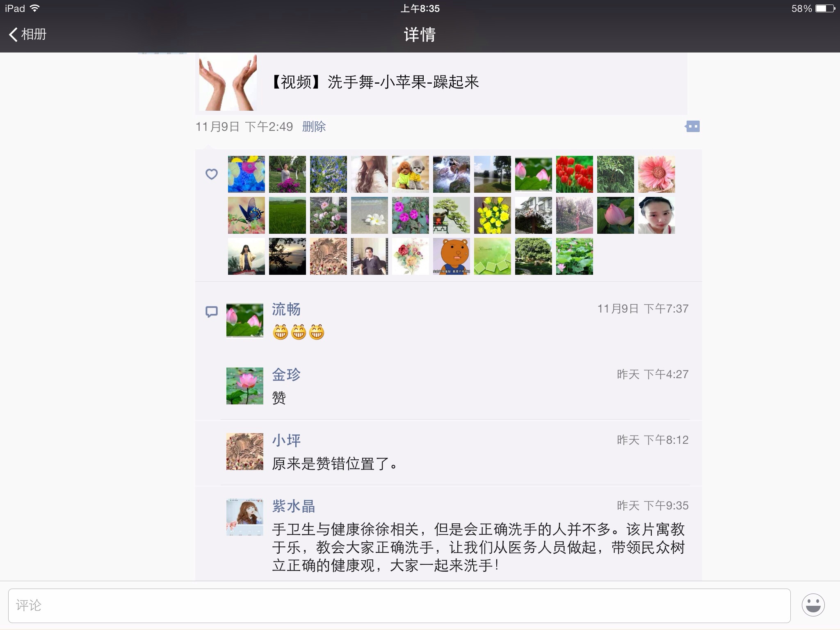Tap the blue butterfly avatar in likes
The image size is (840, 630).
247,215
